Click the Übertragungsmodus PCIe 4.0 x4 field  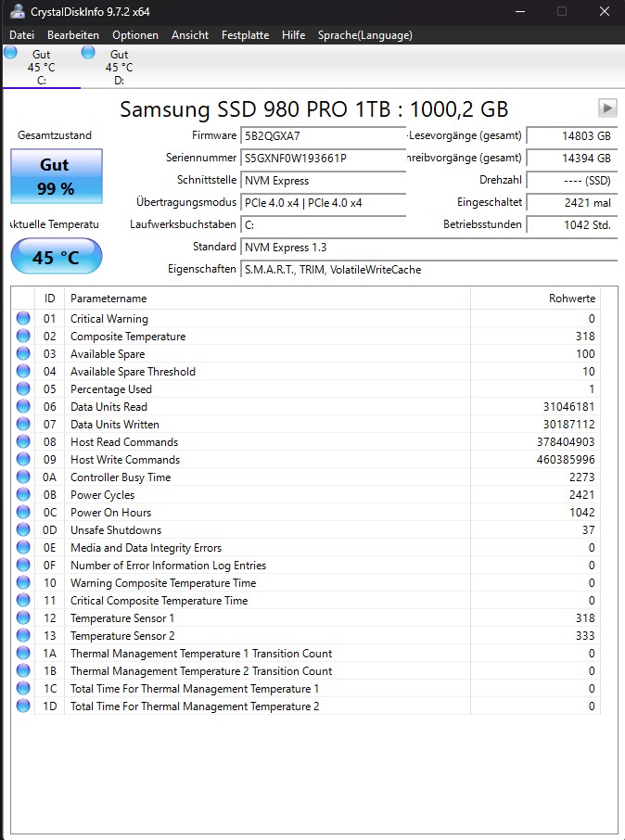pyautogui.click(x=323, y=203)
